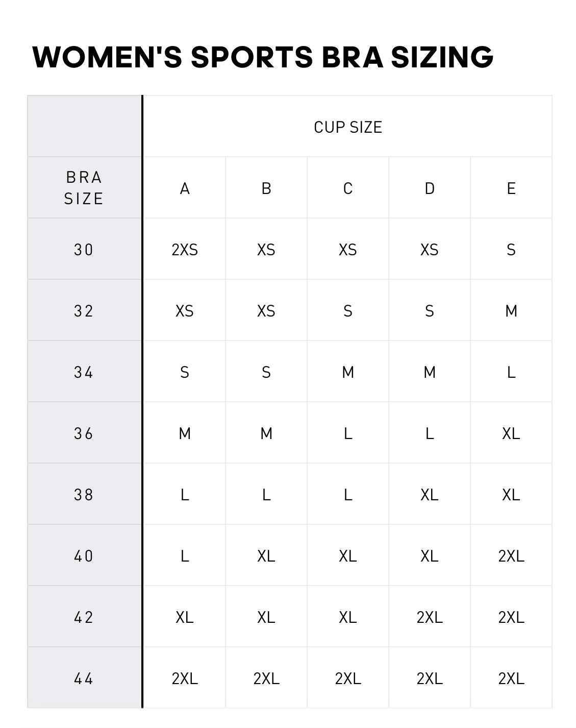Click the bra size 38 row label
The width and height of the screenshot is (576, 728).
pos(84,495)
